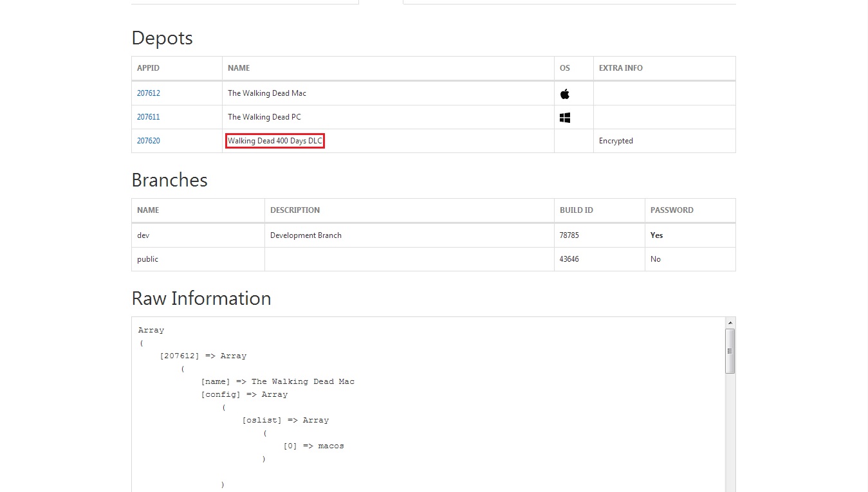
Task: Click build ID 43646
Action: pos(569,259)
